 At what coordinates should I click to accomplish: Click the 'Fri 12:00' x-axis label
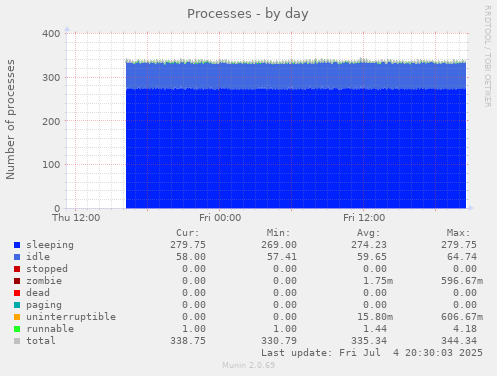click(364, 218)
